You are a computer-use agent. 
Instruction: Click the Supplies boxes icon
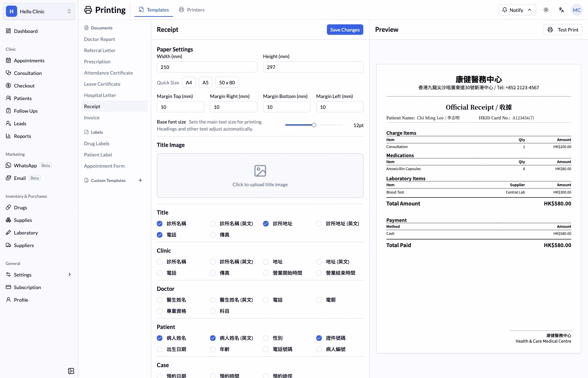click(8, 220)
